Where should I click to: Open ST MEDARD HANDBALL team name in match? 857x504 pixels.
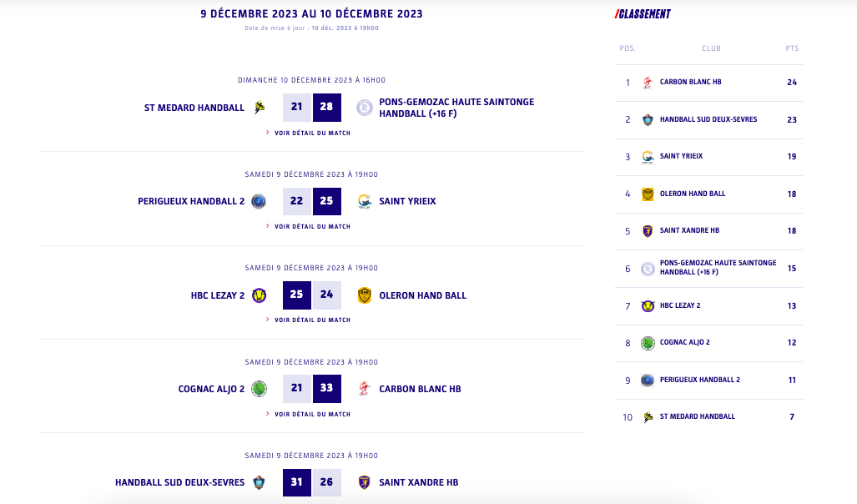[194, 108]
